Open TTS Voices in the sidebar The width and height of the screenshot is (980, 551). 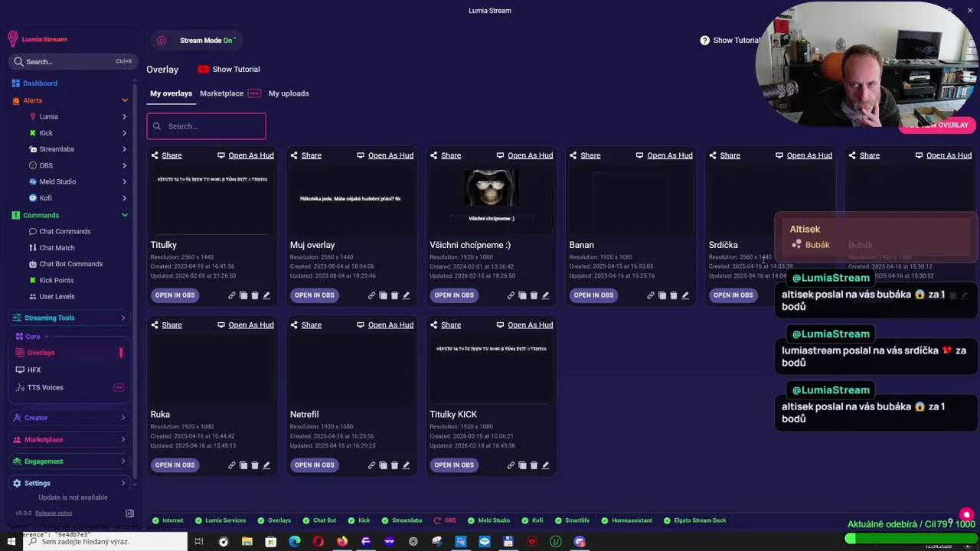tap(45, 388)
